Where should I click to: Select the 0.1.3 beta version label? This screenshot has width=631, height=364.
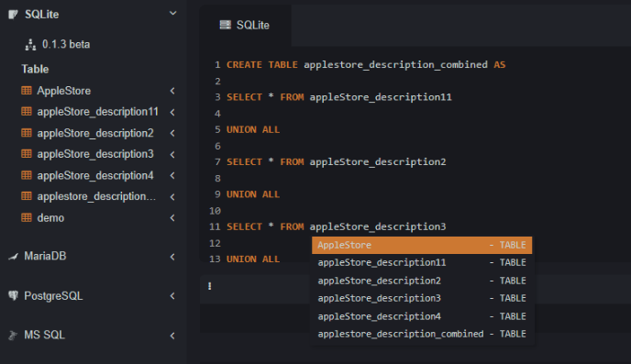[66, 44]
